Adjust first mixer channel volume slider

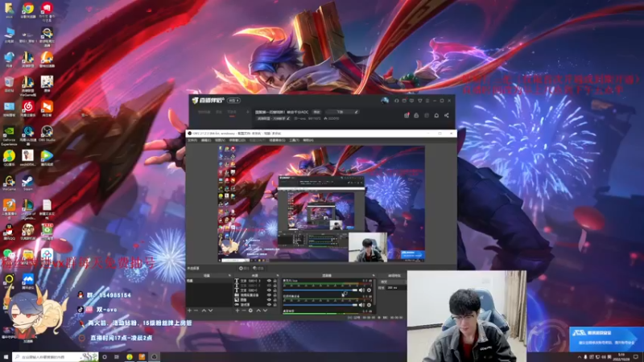320,290
